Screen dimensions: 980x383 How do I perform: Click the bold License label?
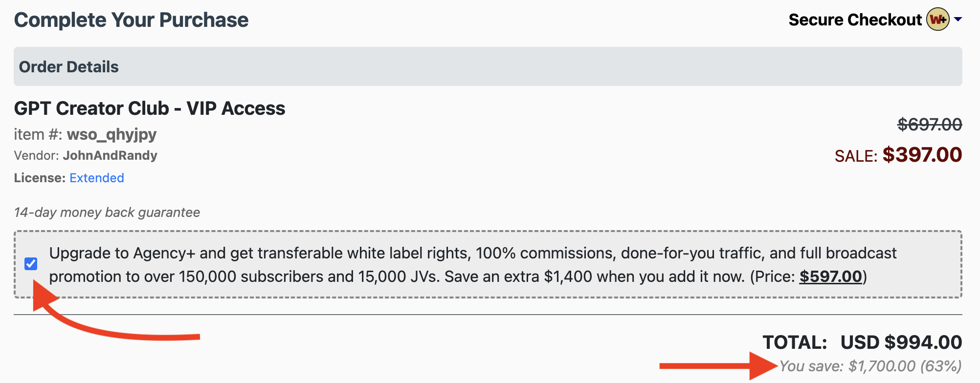click(x=40, y=178)
